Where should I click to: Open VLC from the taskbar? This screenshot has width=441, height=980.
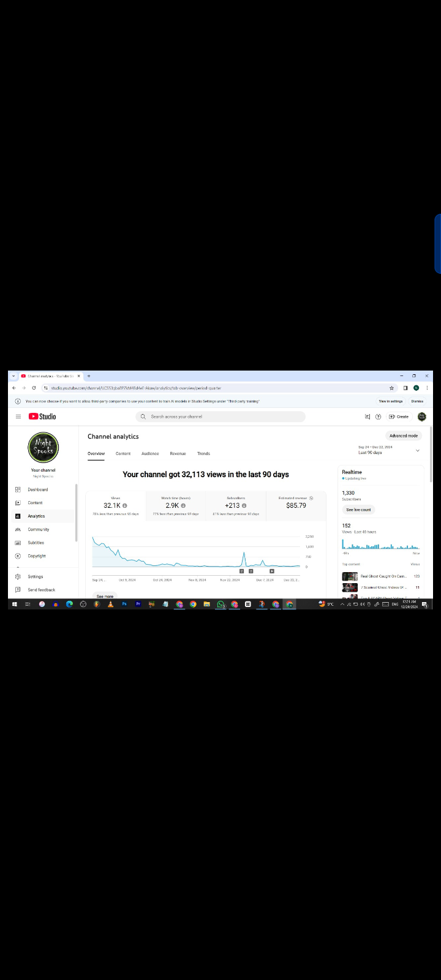(x=110, y=604)
